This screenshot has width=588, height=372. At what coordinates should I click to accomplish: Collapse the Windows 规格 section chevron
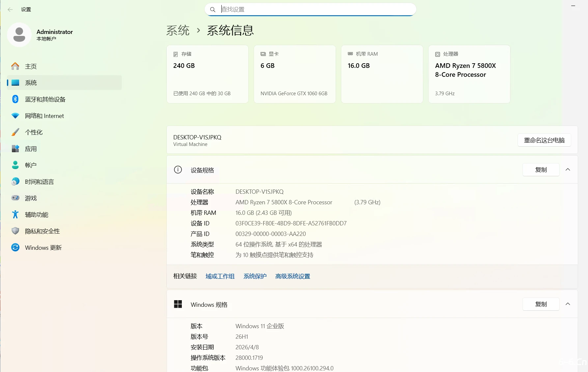568,304
